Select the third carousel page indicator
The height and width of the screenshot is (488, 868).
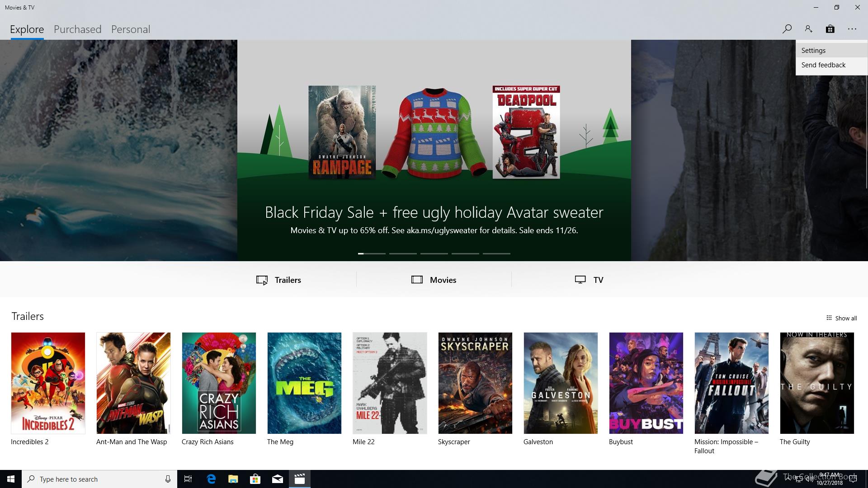(434, 253)
